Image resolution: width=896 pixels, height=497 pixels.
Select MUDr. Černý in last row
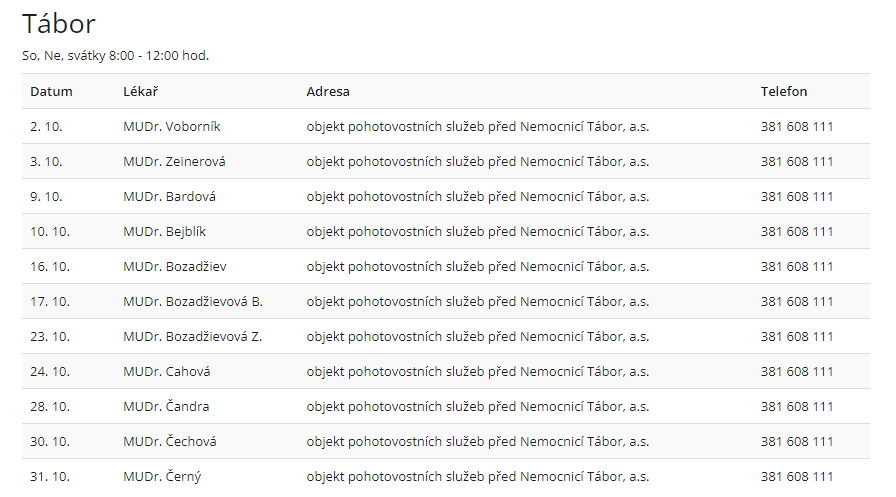[162, 477]
